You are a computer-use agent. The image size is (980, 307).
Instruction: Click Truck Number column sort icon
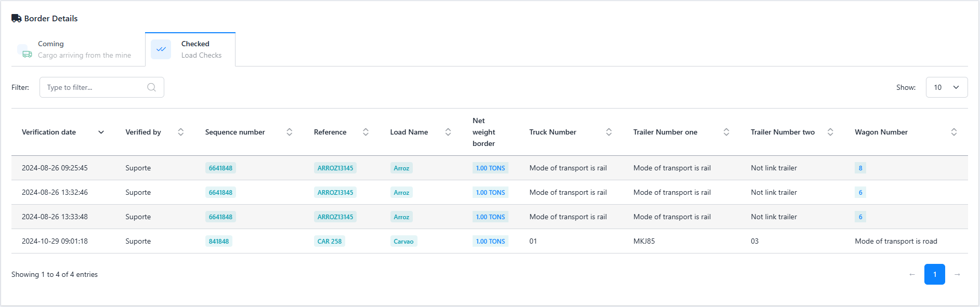pos(608,132)
